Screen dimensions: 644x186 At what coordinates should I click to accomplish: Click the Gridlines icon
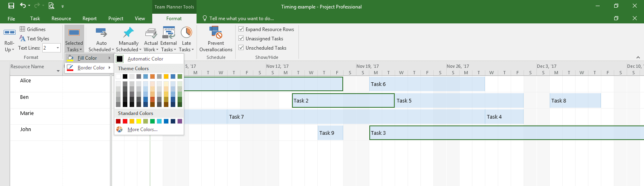(23, 29)
